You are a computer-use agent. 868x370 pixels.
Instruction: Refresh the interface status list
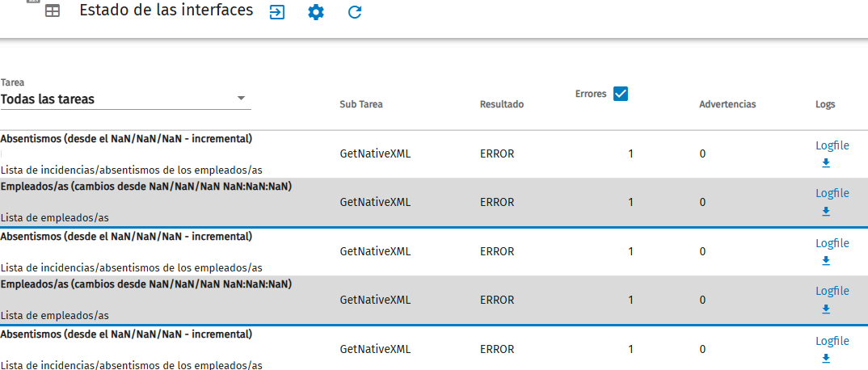(355, 12)
